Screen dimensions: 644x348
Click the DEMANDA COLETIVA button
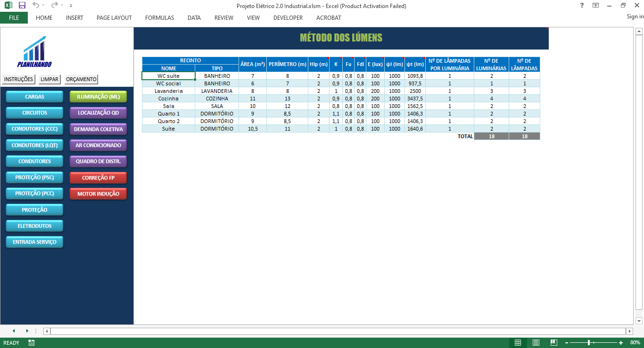pyautogui.click(x=99, y=129)
